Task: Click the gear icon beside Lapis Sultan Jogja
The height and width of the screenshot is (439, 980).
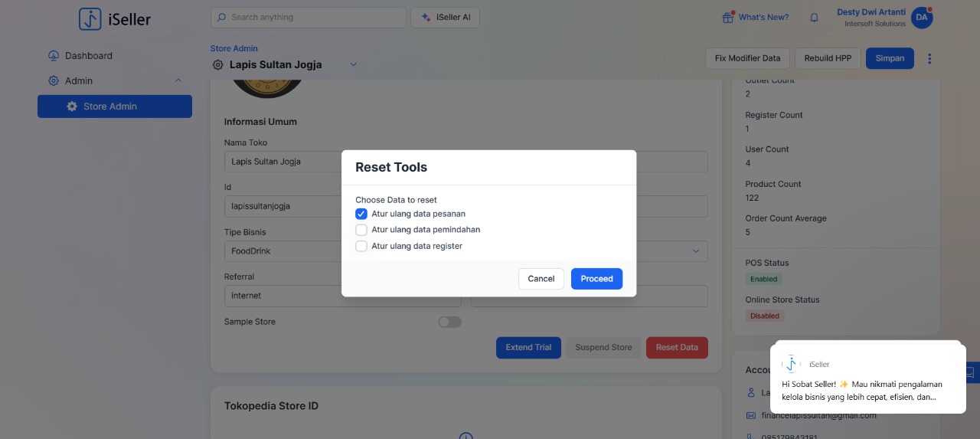Action: tap(218, 65)
